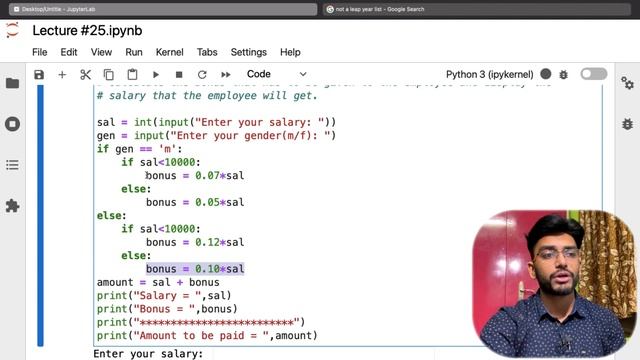Open property inspector gears icon on right
The width and height of the screenshot is (640, 360).
click(x=627, y=83)
